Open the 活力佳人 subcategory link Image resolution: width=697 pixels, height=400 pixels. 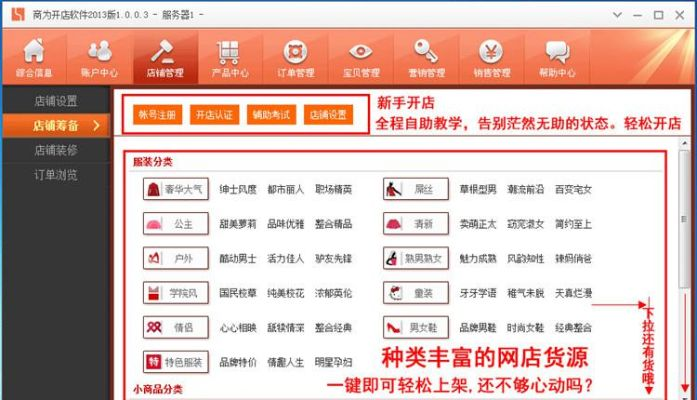click(x=285, y=258)
